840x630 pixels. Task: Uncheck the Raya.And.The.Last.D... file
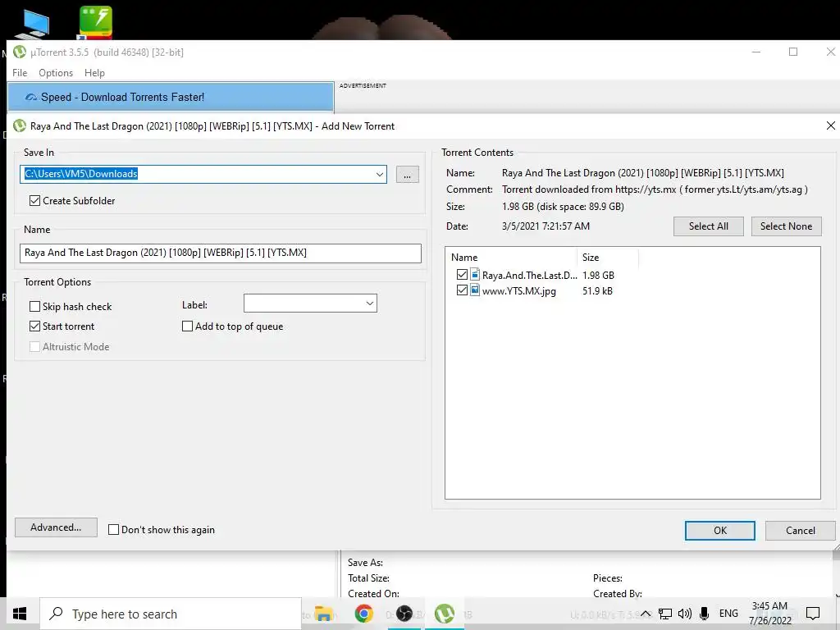[x=463, y=275]
